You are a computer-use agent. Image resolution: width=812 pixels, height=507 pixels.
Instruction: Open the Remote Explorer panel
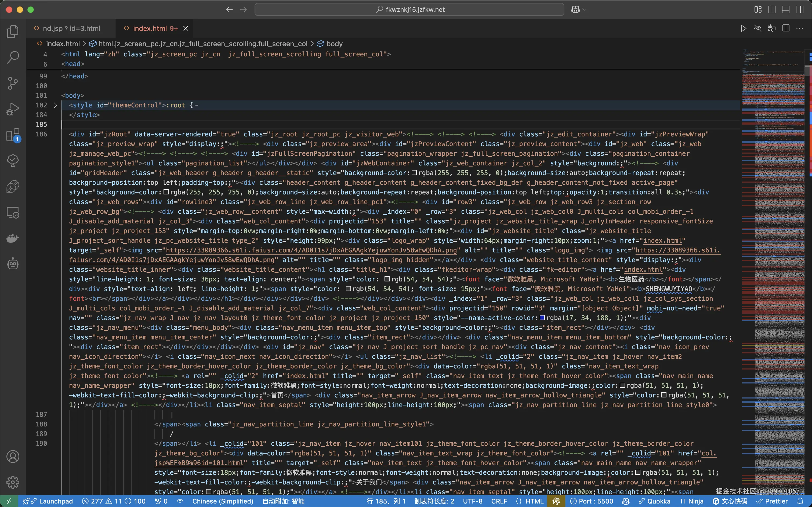(x=13, y=212)
